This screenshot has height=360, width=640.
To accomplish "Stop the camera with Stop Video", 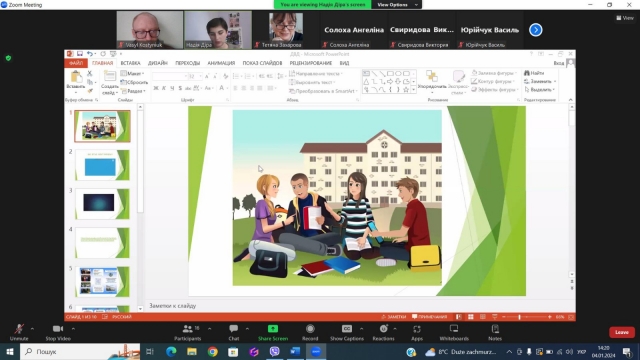I will [x=58, y=332].
